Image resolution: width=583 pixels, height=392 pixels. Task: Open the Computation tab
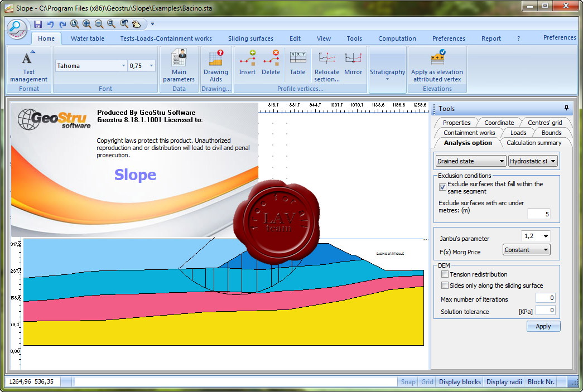[x=397, y=38]
